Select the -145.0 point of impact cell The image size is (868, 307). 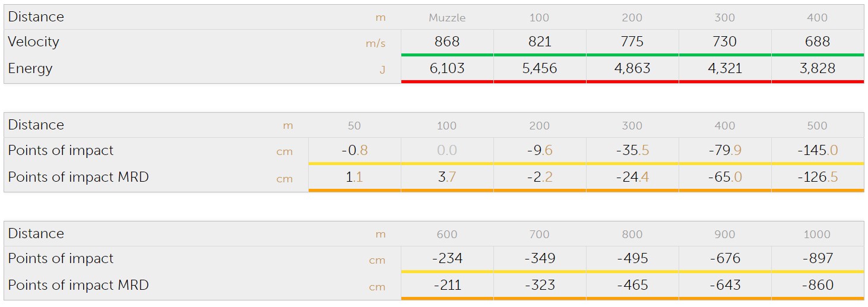click(x=817, y=150)
